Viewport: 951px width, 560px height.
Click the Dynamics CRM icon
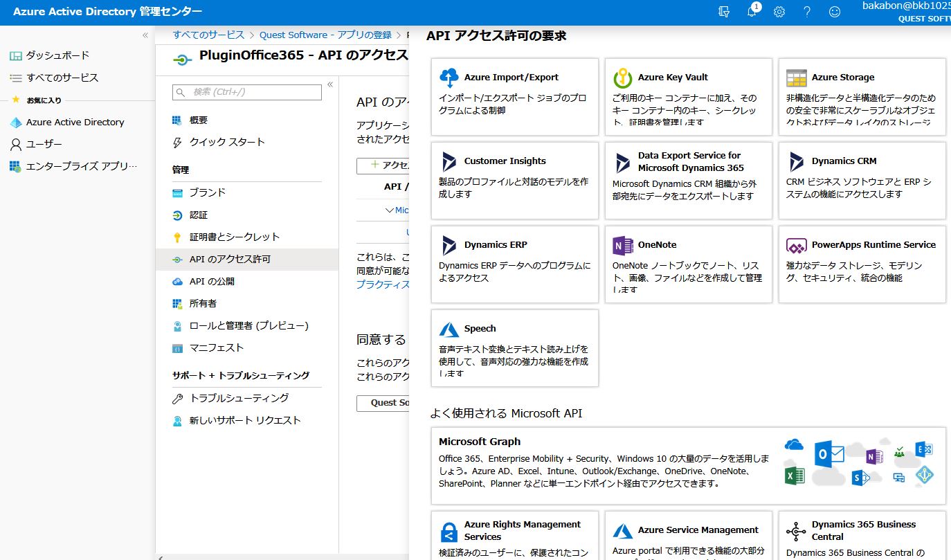pyautogui.click(x=797, y=161)
